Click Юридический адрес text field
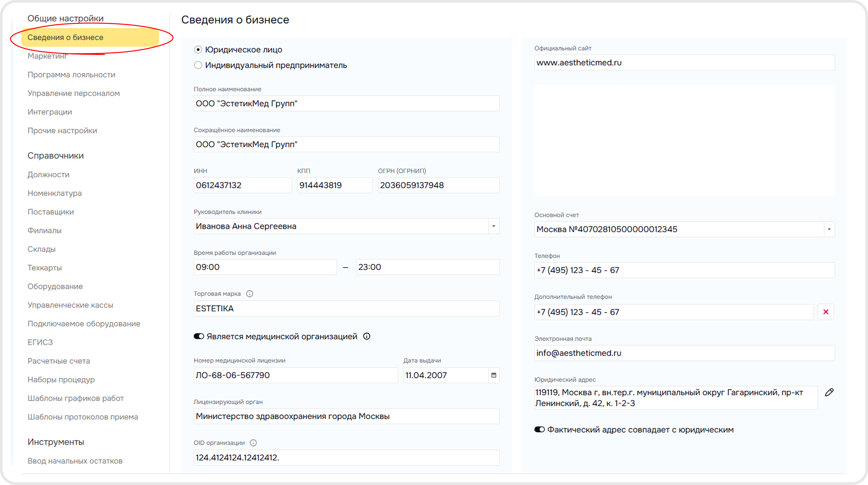Viewport: 868px width, 485px height. click(676, 398)
